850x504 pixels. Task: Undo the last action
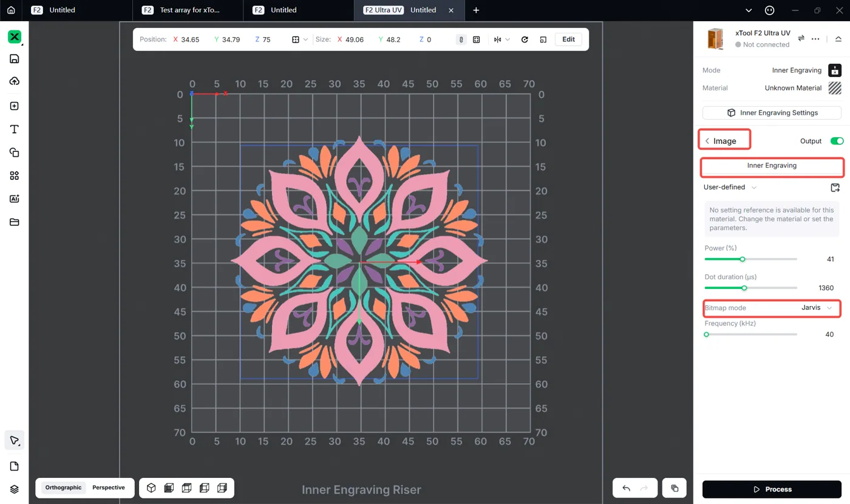626,488
